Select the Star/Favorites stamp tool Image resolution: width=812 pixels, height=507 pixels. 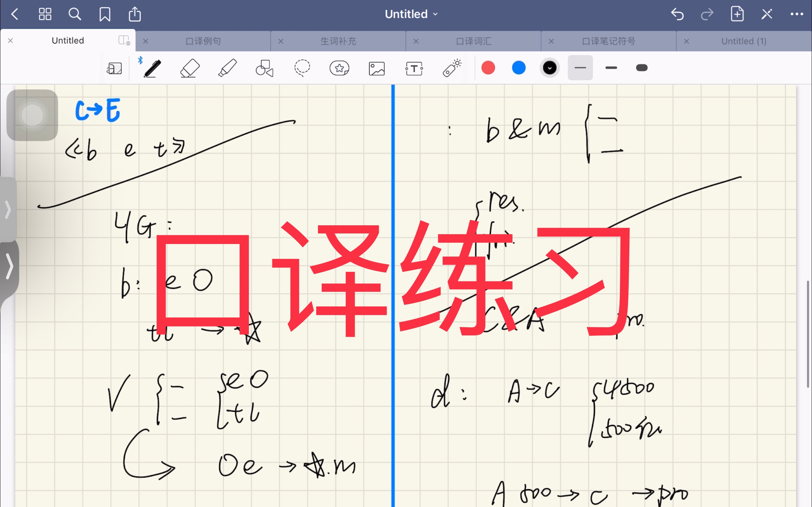[x=339, y=68]
